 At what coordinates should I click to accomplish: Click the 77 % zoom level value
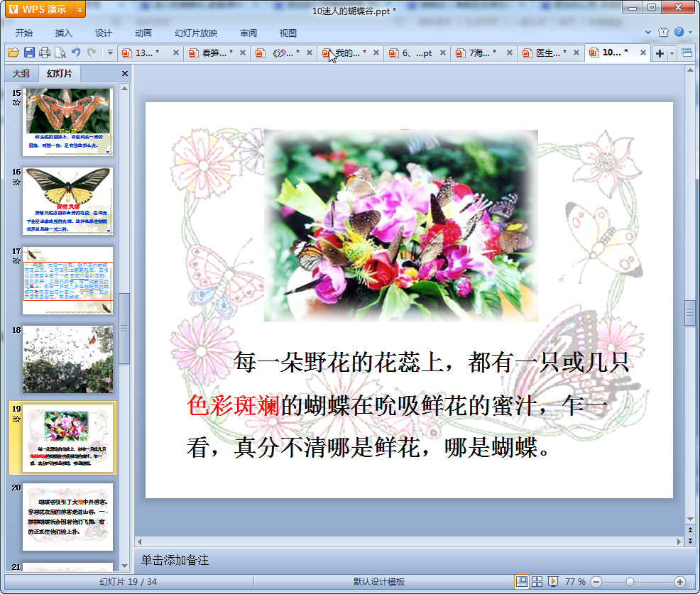pyautogui.click(x=575, y=581)
